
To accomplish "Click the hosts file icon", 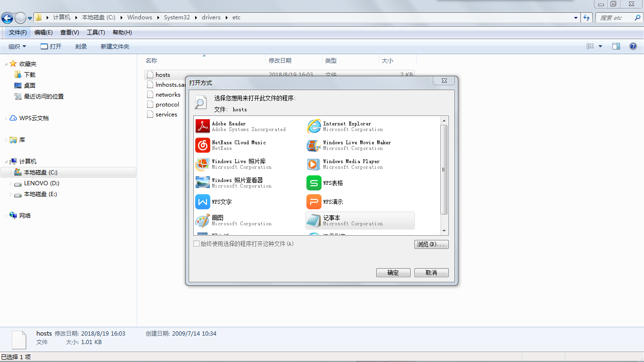I will (150, 74).
